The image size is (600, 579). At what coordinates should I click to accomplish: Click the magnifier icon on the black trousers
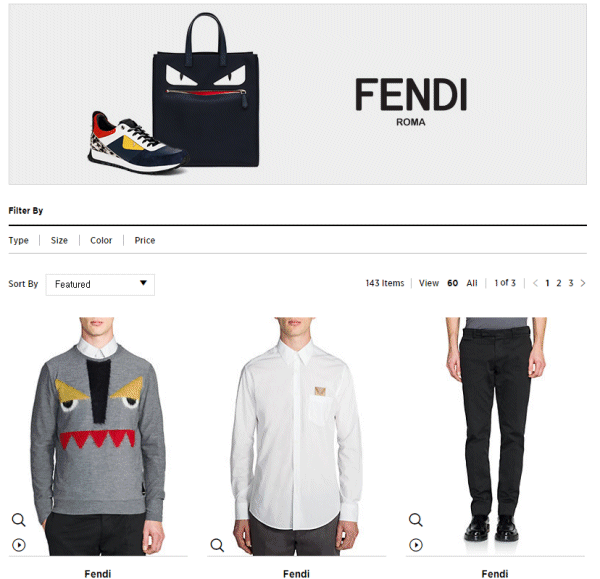click(x=416, y=519)
